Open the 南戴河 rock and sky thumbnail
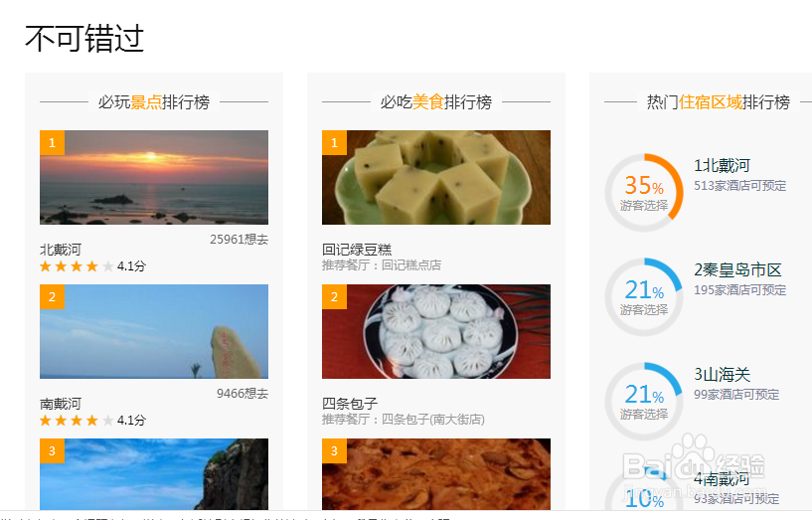 coord(154,331)
